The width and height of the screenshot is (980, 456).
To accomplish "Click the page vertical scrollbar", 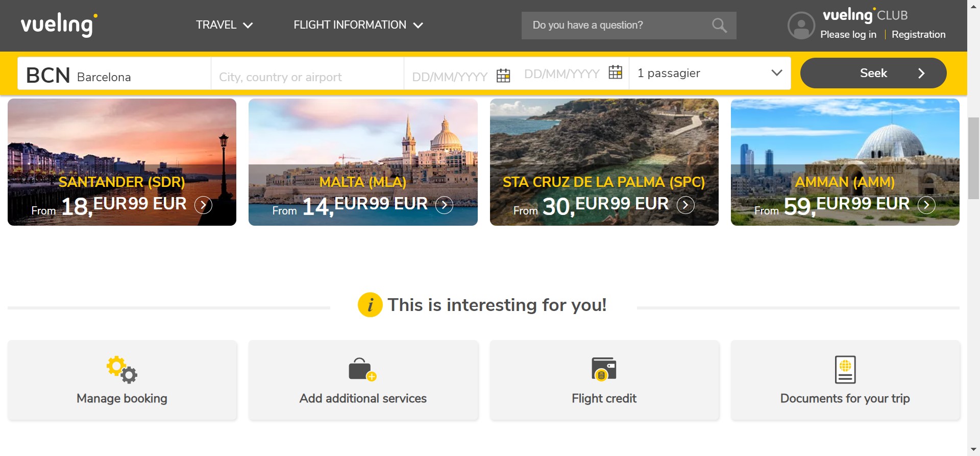I will click(x=973, y=158).
